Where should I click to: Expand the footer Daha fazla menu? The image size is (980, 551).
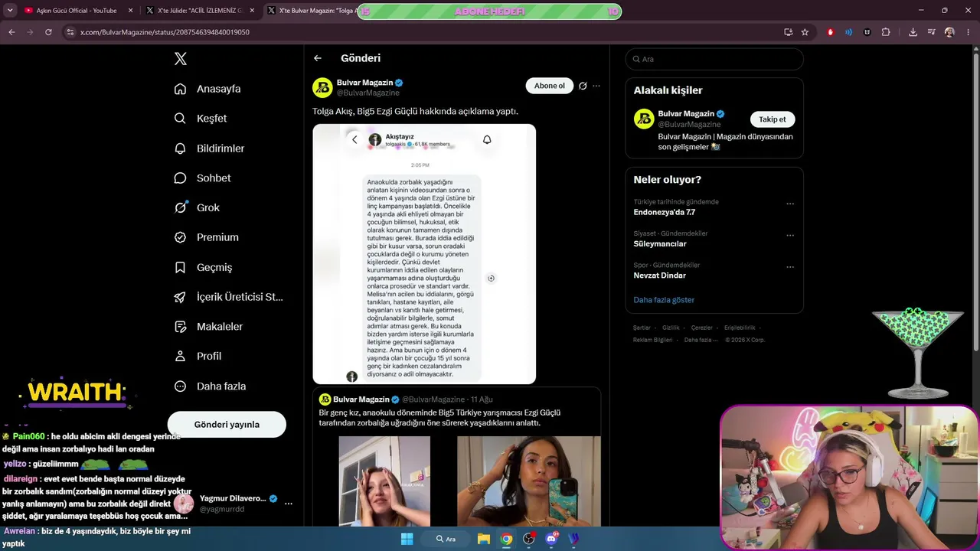pyautogui.click(x=701, y=340)
